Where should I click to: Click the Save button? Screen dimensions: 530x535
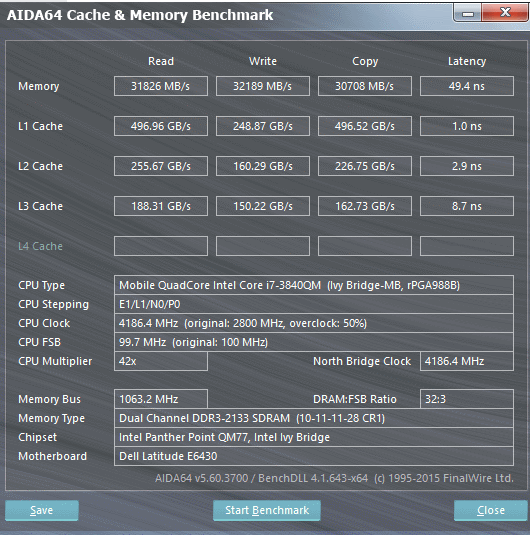click(42, 510)
